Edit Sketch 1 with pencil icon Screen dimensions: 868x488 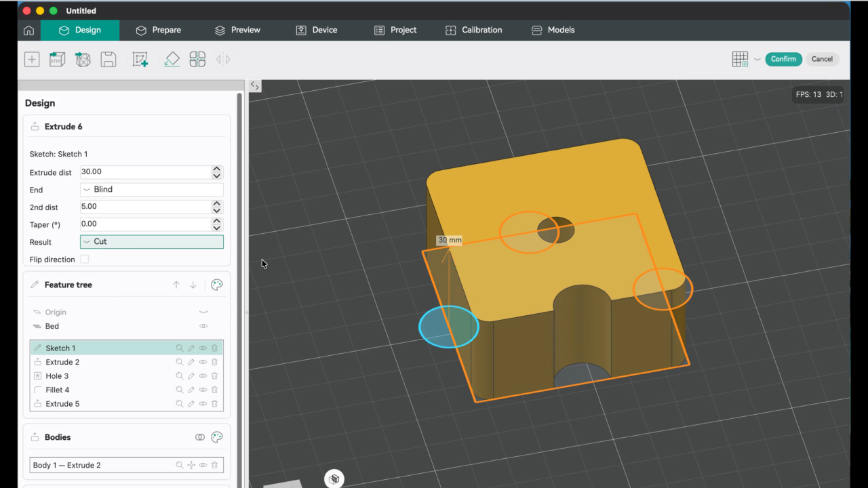point(191,348)
